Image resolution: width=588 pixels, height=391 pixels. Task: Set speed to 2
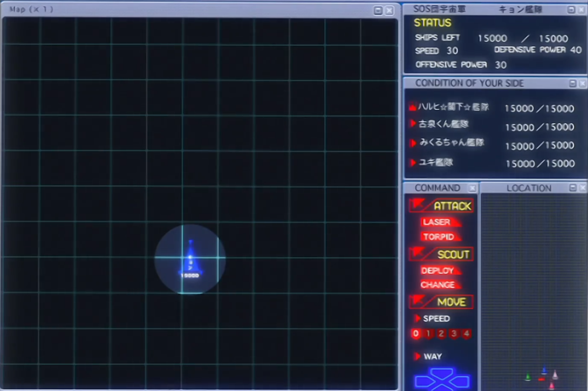441,334
